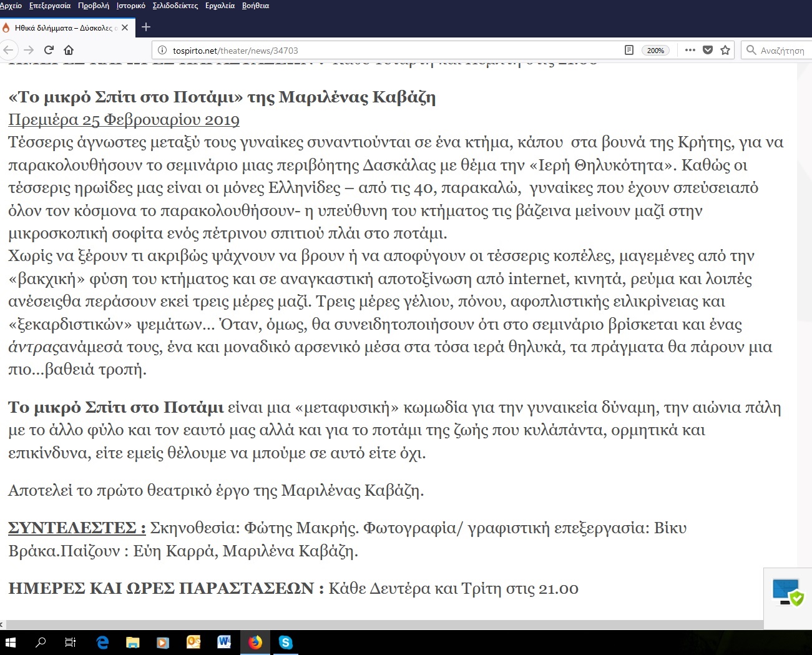812x655 pixels.
Task: Open a new tab with plus button
Action: coord(146,27)
